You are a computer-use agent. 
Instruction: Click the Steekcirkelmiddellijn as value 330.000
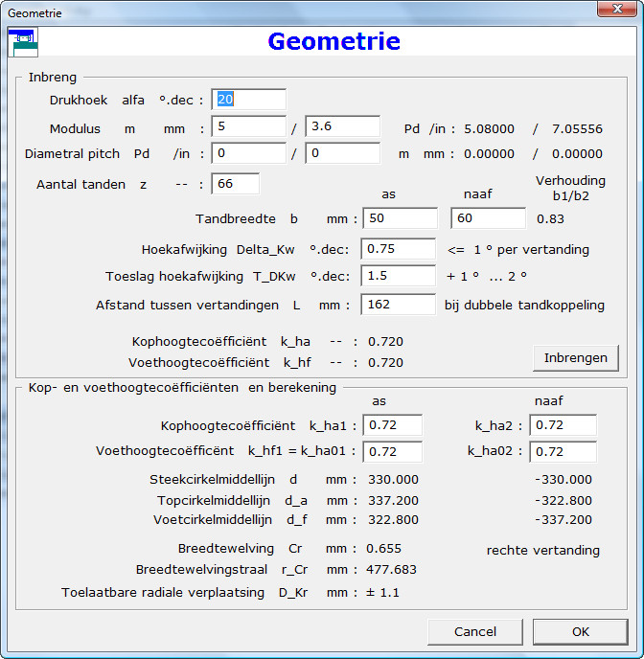tap(394, 480)
